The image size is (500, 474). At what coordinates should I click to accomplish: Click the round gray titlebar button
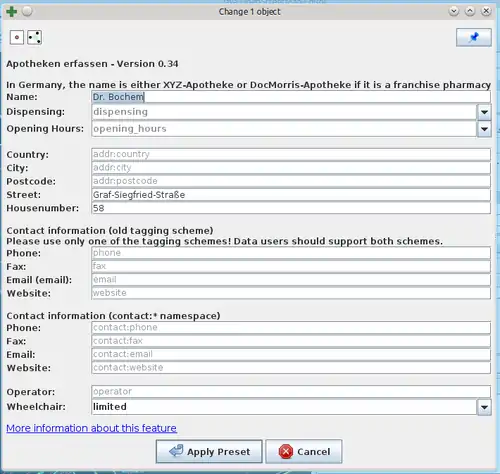coord(27,11)
